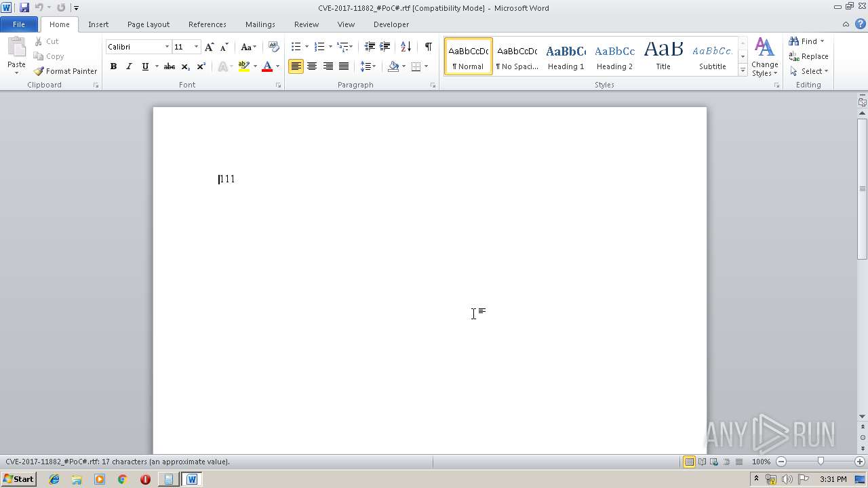
Task: Switch to the Insert tab
Action: click(x=98, y=24)
